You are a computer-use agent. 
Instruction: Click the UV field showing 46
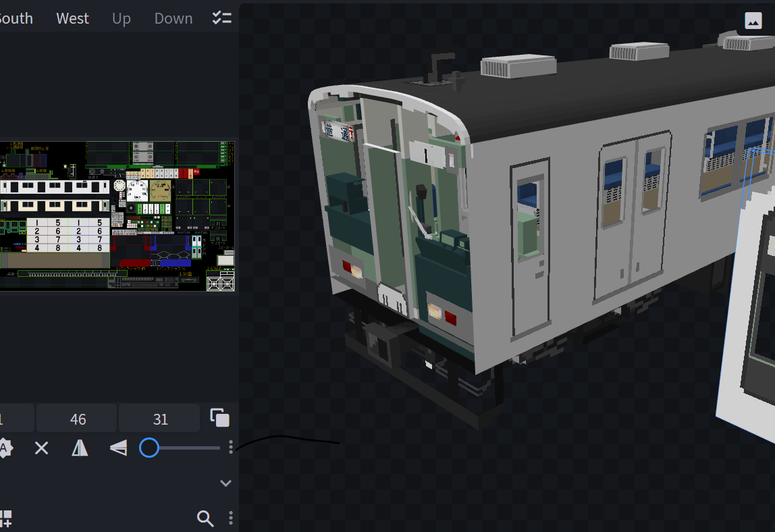point(76,417)
